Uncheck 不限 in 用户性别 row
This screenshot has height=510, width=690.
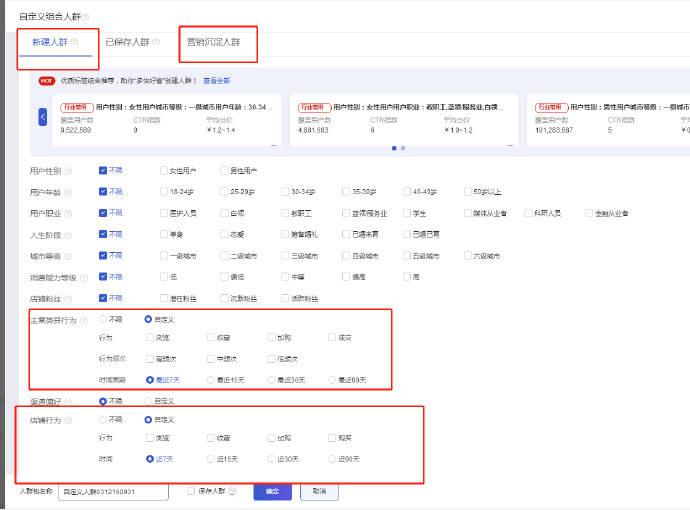(103, 170)
